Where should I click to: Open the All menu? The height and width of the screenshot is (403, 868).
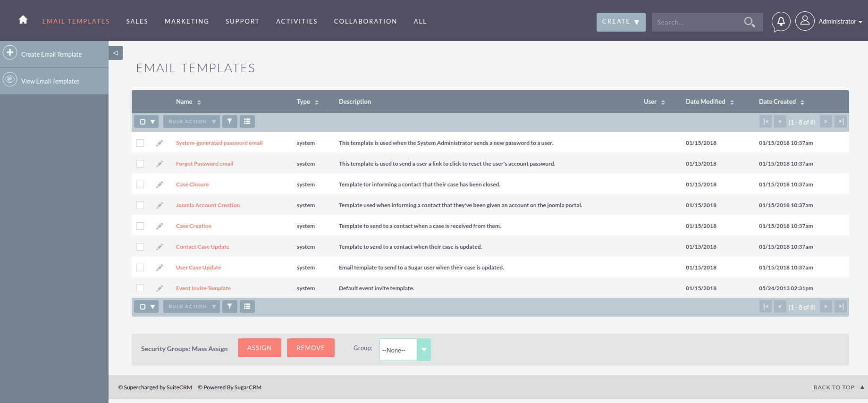(x=420, y=21)
